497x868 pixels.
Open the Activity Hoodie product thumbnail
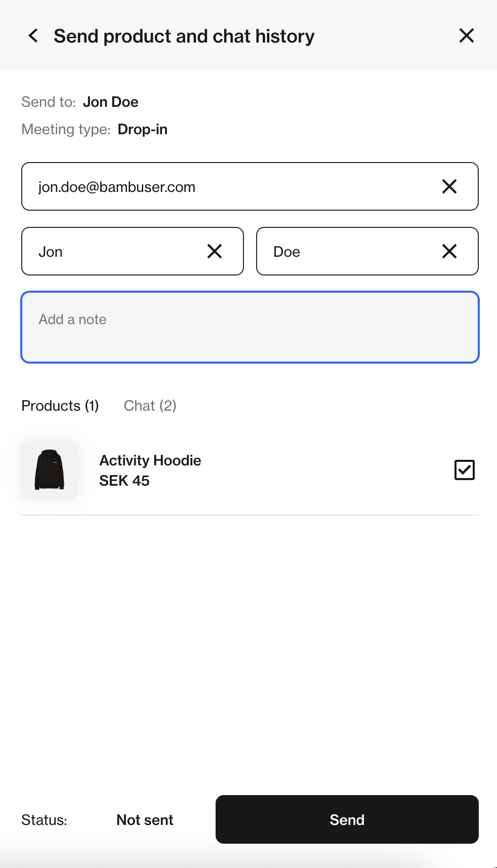pyautogui.click(x=50, y=470)
